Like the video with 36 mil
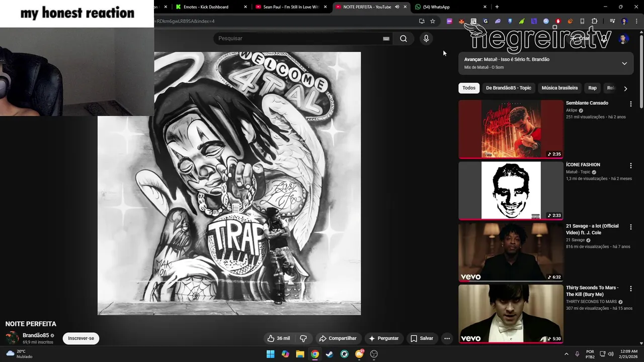Screen dimensions: 644x362 point(279,338)
